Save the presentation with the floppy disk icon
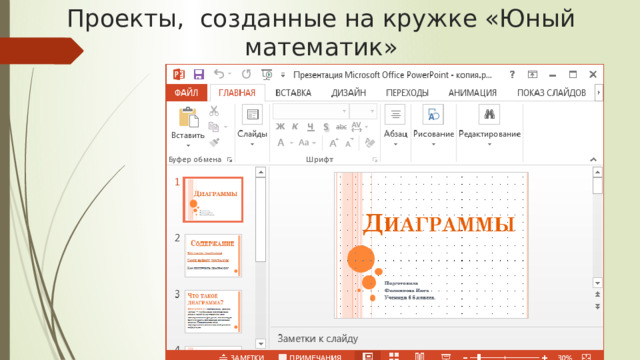640x360 pixels. coord(199,74)
